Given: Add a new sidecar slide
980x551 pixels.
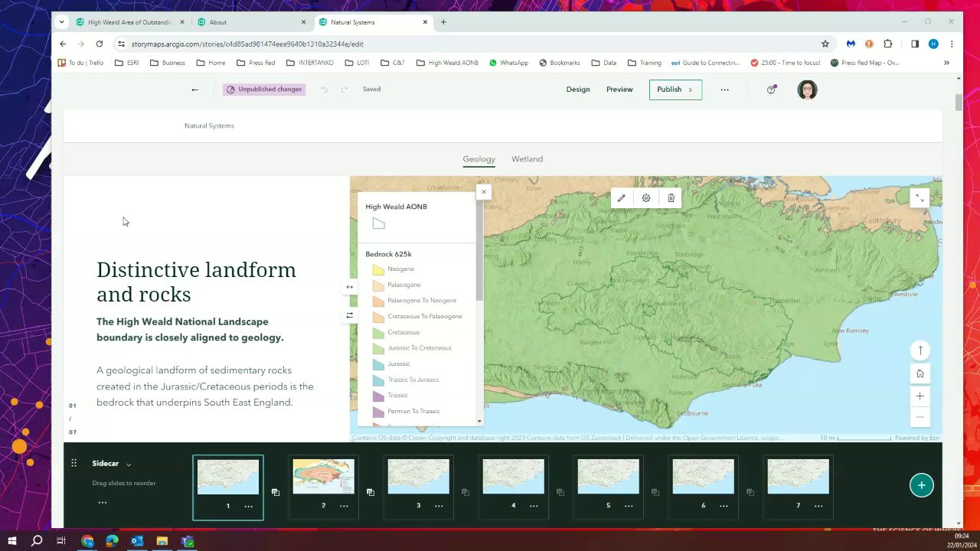Looking at the screenshot, I should pyautogui.click(x=921, y=485).
